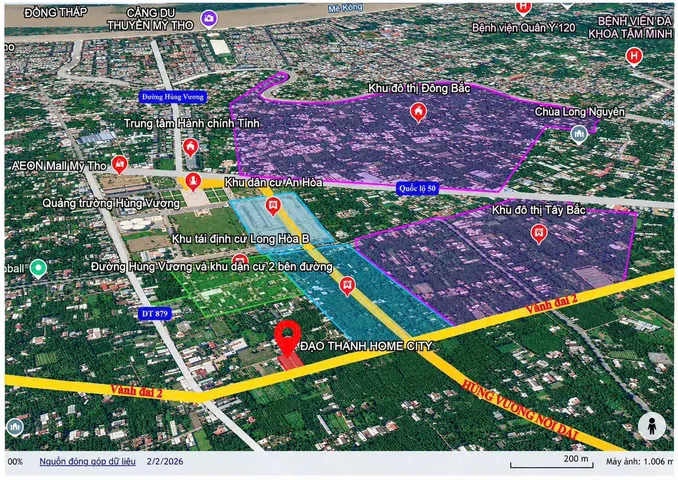This screenshot has width=678, height=480.
Task: Click the Quảng trường Hùng Vương label
Action: click(x=111, y=203)
